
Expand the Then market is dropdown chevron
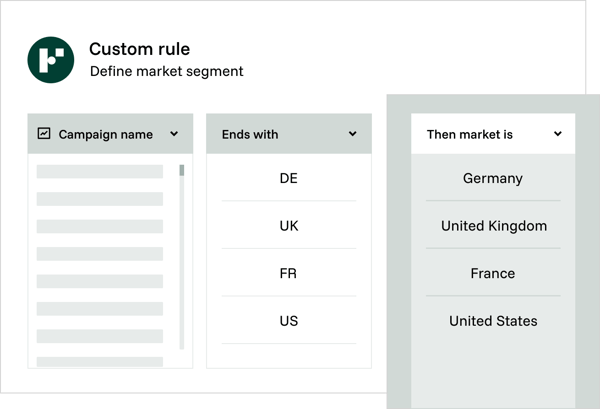[x=558, y=133]
